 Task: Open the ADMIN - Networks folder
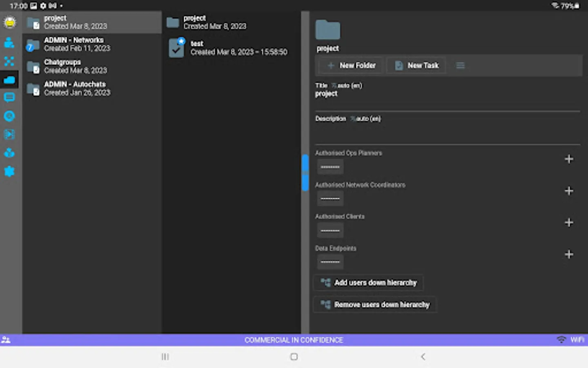pyautogui.click(x=92, y=44)
